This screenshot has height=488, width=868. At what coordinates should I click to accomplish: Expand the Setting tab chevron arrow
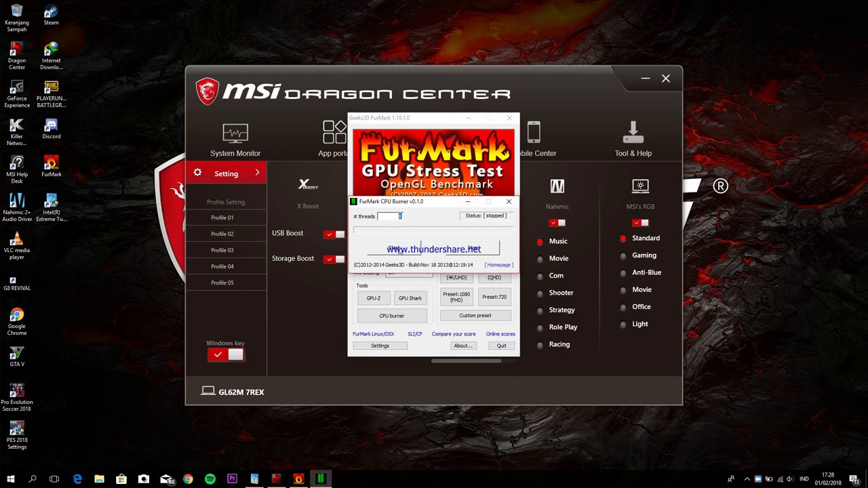(x=257, y=173)
